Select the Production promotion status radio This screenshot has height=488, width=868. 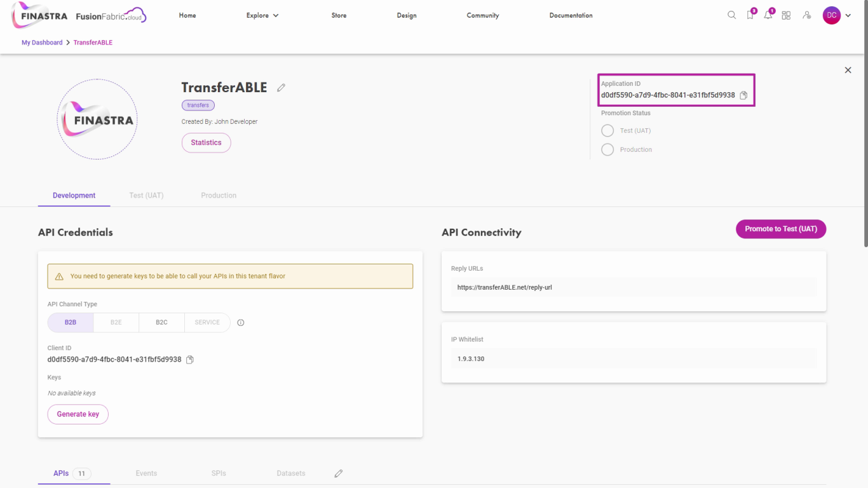[607, 150]
